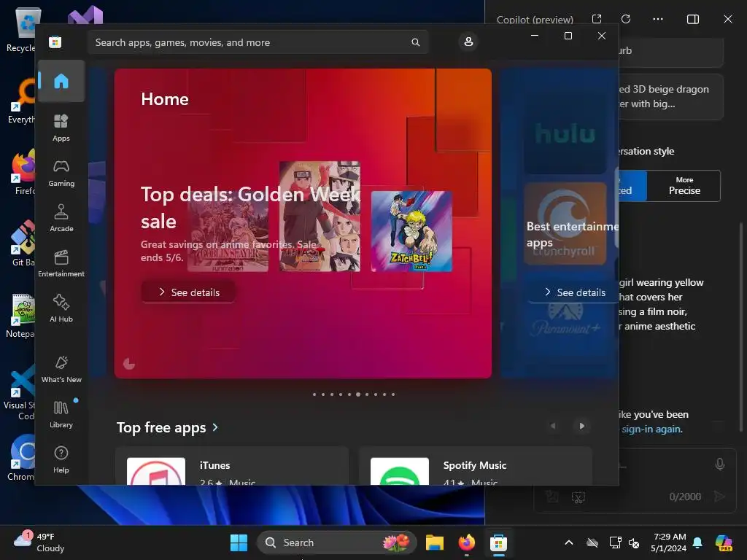This screenshot has height=560, width=747.
Task: Click sign-in again link in Copilot
Action: 651,429
